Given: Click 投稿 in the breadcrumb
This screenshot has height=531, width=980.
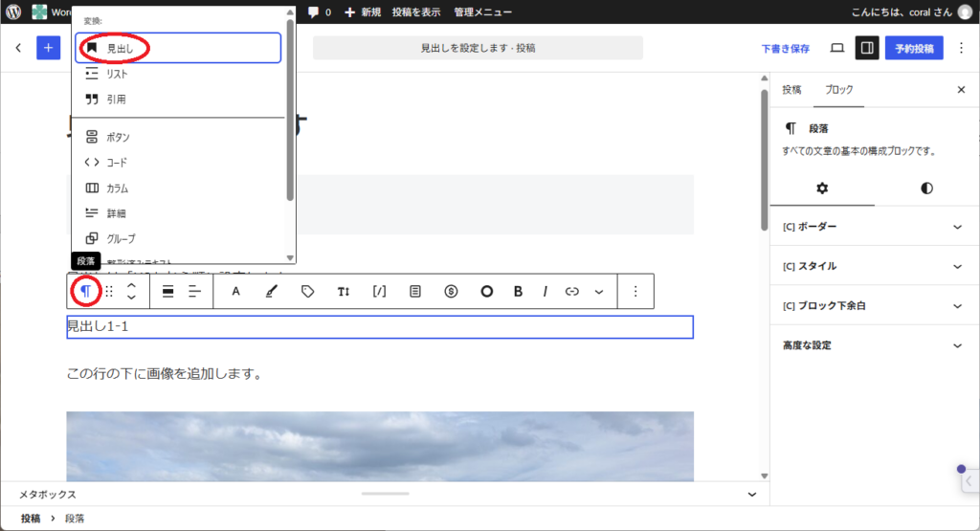Looking at the screenshot, I should (31, 519).
